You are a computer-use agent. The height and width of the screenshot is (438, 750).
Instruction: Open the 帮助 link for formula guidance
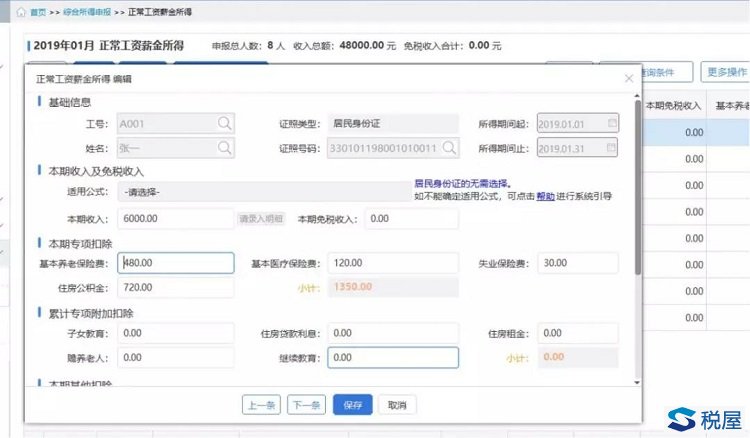coord(545,197)
